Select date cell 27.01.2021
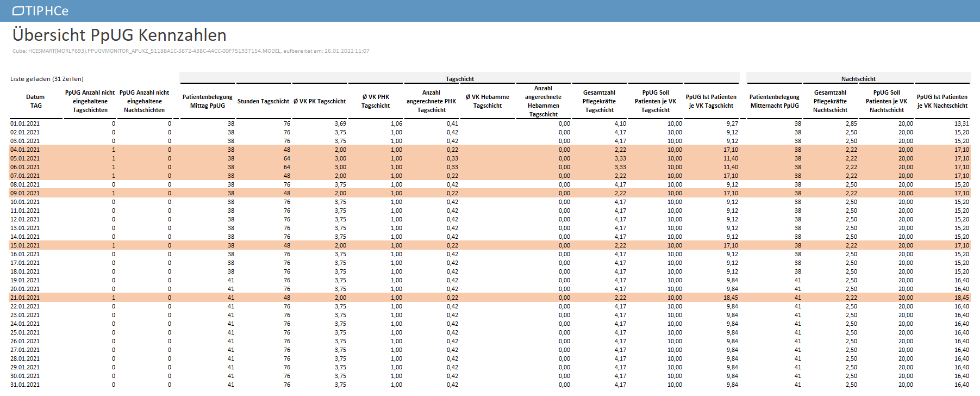 tap(25, 350)
